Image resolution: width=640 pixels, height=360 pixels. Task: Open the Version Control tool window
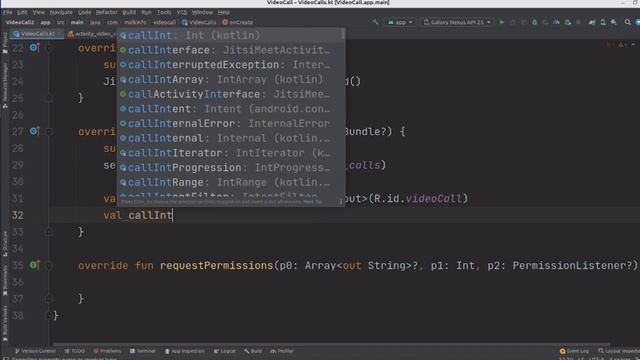pyautogui.click(x=35, y=351)
